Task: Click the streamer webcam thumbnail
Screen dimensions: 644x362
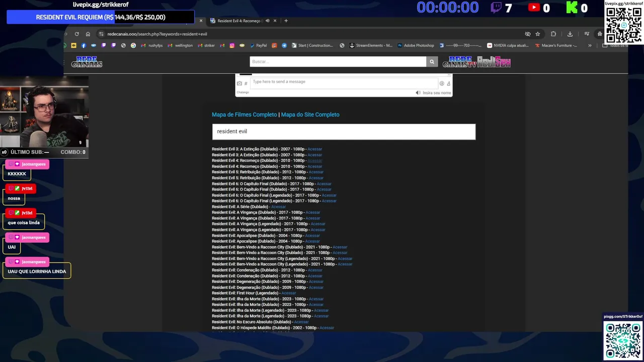Action: pos(44,112)
